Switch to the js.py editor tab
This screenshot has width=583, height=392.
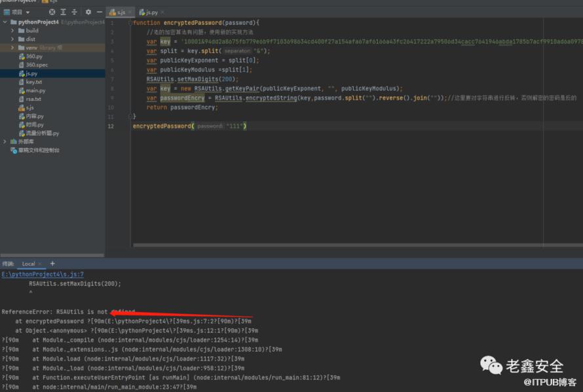click(150, 12)
